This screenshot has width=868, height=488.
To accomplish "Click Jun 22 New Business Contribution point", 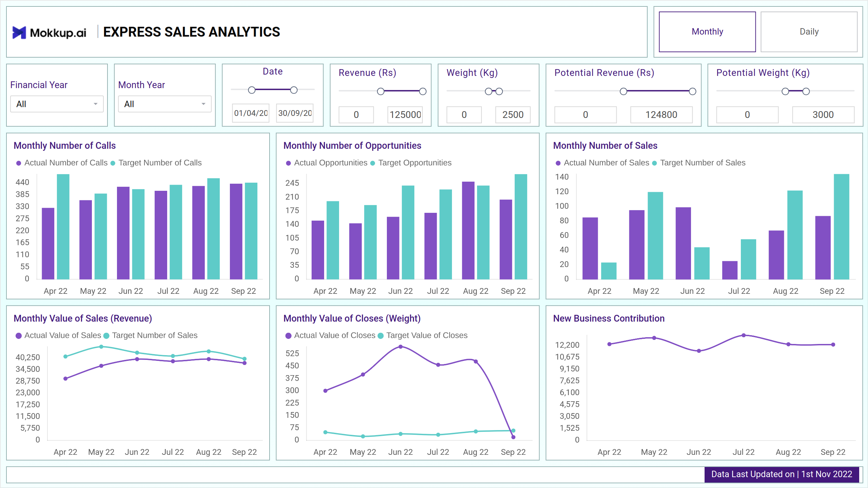I will pyautogui.click(x=699, y=351).
